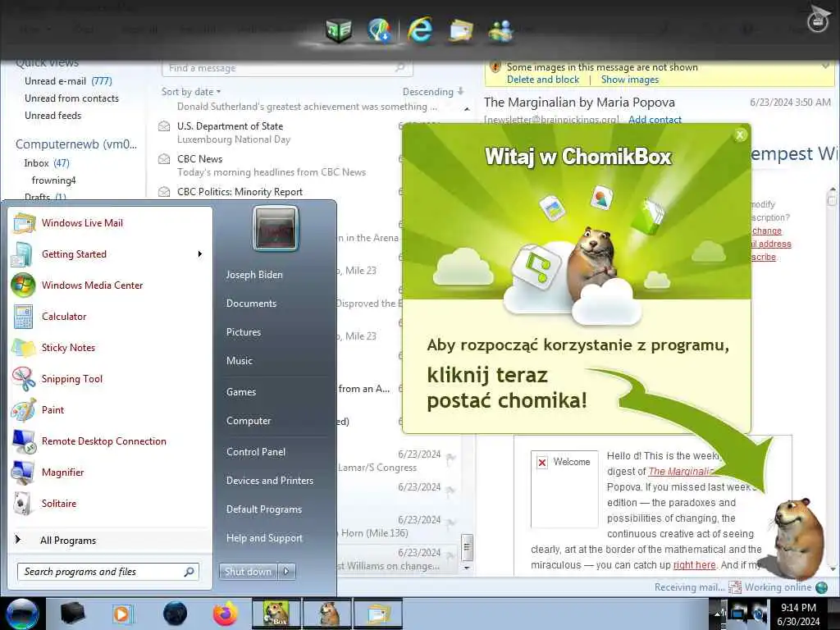Follow the 'right here' link in email
Image resolution: width=840 pixels, height=630 pixels.
coord(694,564)
